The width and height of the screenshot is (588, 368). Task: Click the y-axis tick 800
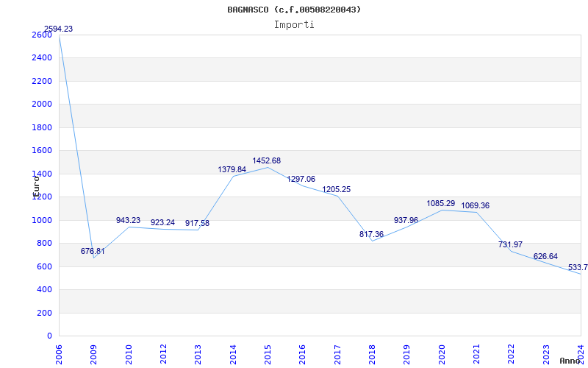[x=44, y=244]
